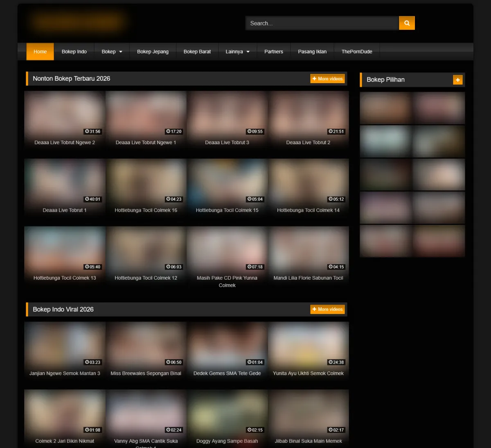Click the ThePornDude navigation link

tap(357, 52)
